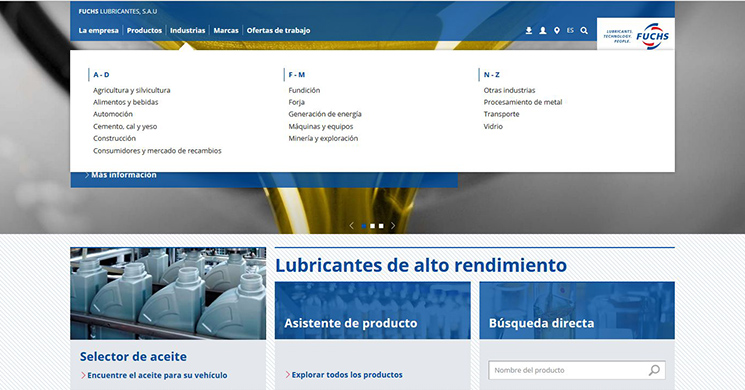Click the A - D column heading

[x=101, y=75]
